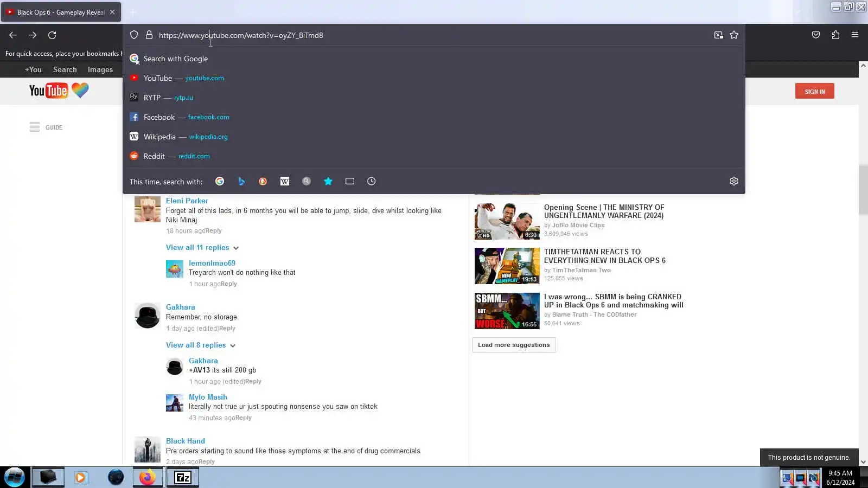Select the Search with Google suggestion
Screen dimensions: 868x488
pos(434,59)
